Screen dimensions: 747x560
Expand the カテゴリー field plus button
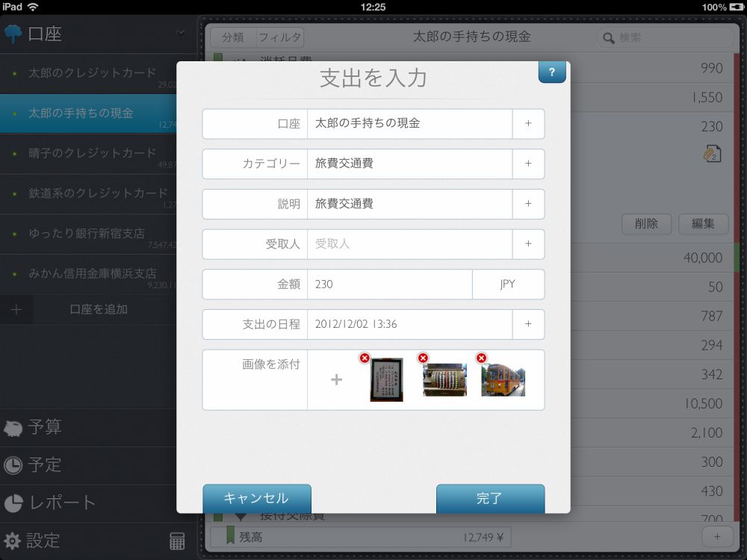[528, 164]
